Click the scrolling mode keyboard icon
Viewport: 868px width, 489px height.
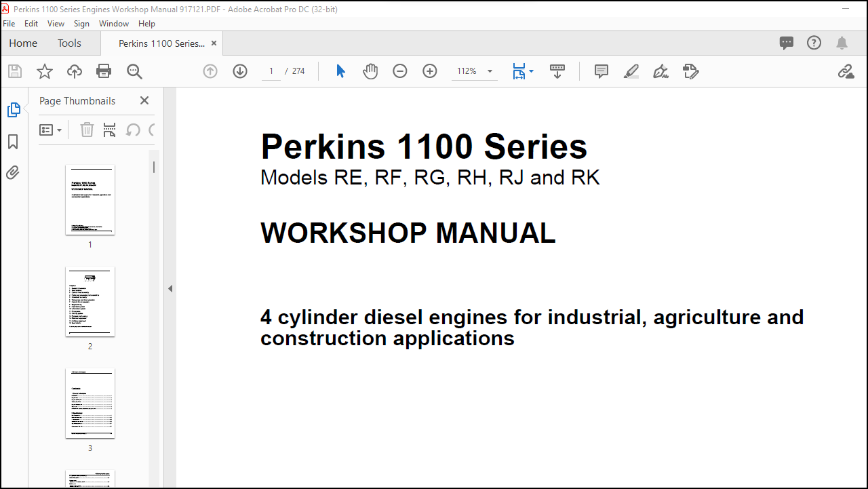pos(557,71)
